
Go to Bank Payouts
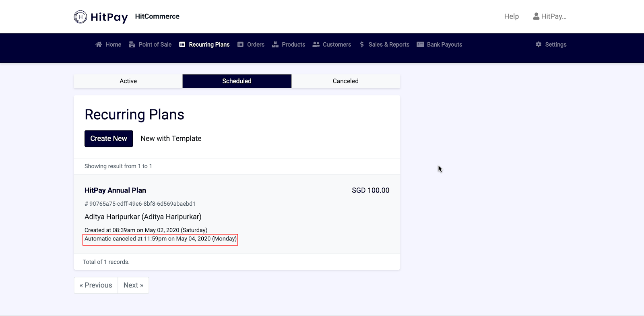pos(440,45)
